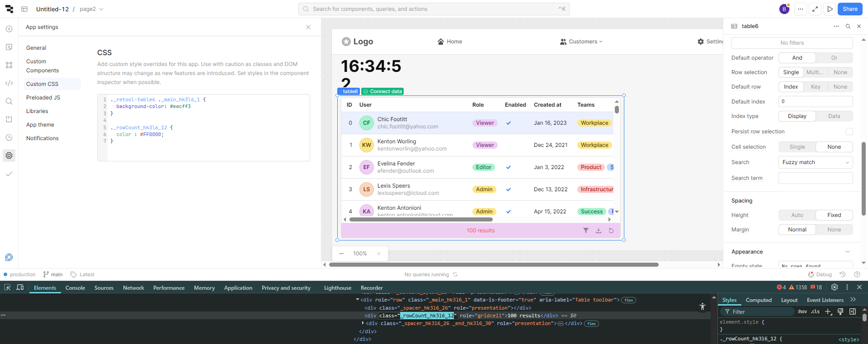
Task: Refresh the table using the toolbar icon
Action: (611, 231)
